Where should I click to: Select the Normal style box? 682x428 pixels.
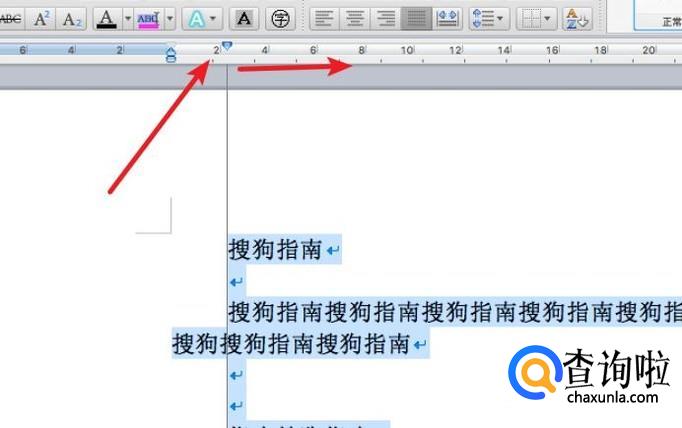(x=658, y=15)
